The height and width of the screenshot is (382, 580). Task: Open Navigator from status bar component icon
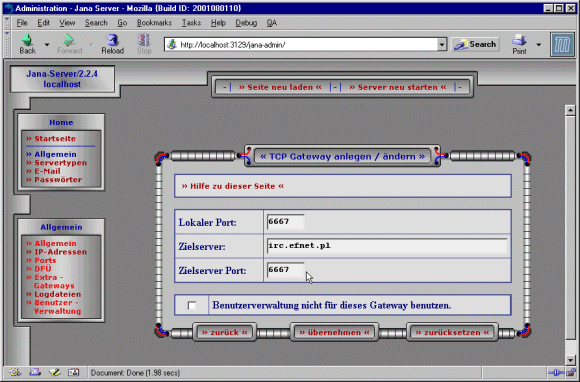click(15, 372)
